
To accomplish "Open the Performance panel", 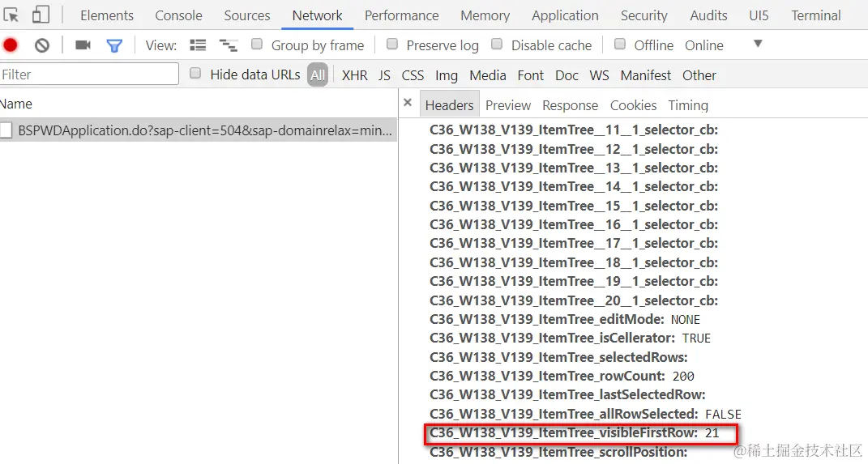I will coord(401,15).
